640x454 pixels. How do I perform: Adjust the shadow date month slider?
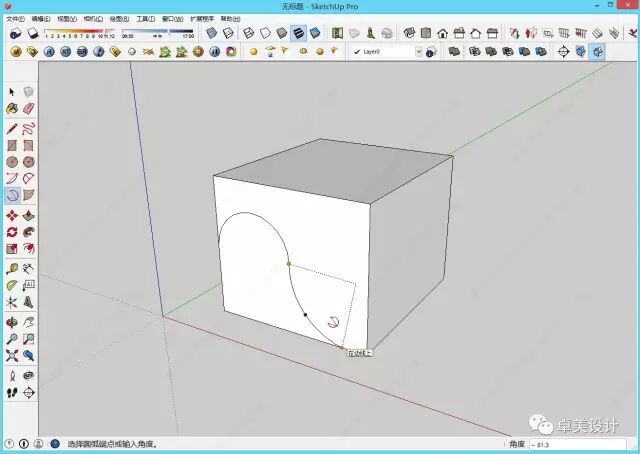point(78,33)
